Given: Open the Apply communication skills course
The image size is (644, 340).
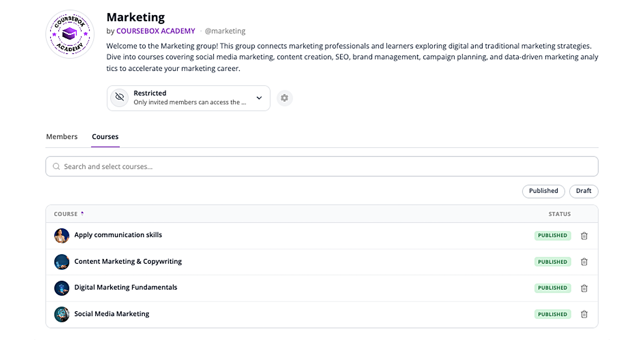Looking at the screenshot, I should point(118,235).
